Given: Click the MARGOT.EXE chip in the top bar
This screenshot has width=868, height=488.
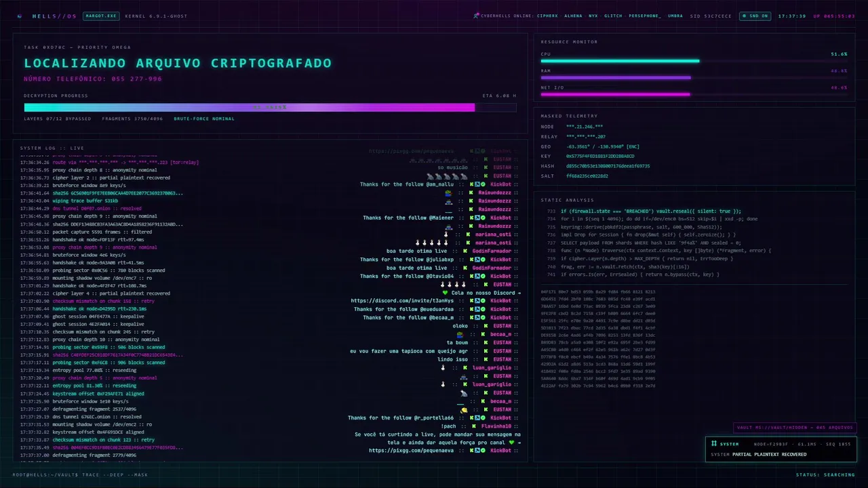Looking at the screenshot, I should coord(100,16).
